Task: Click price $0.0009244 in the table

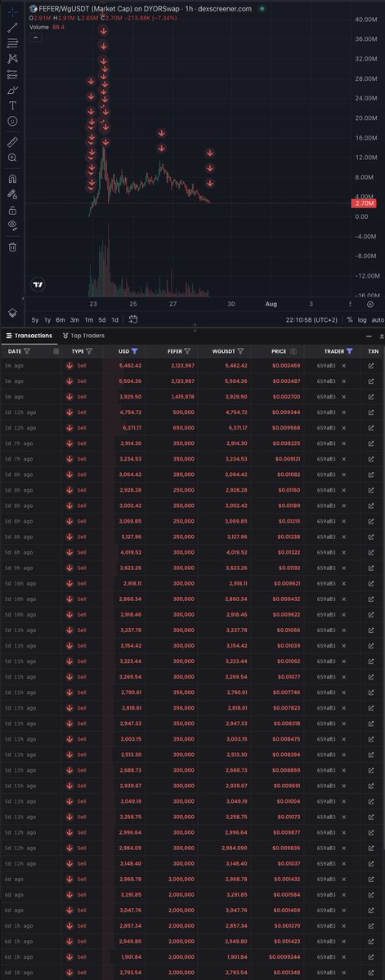Action: pos(285,959)
